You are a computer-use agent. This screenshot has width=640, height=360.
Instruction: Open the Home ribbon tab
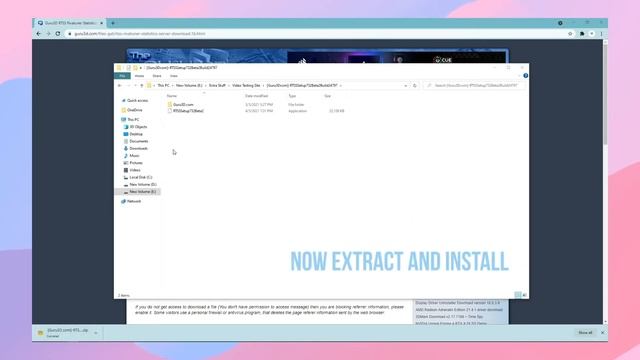tap(139, 76)
